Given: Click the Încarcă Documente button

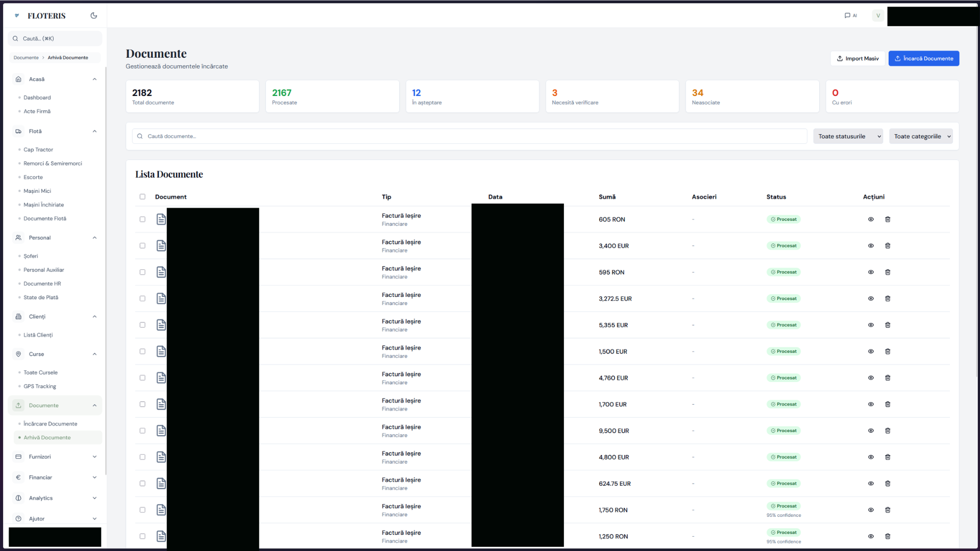Looking at the screenshot, I should click(x=923, y=59).
